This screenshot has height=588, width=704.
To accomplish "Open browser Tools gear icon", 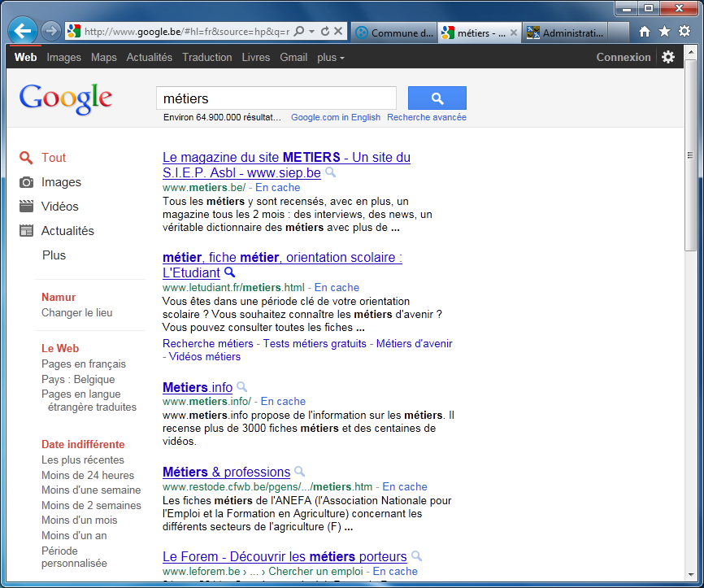I will pyautogui.click(x=684, y=31).
